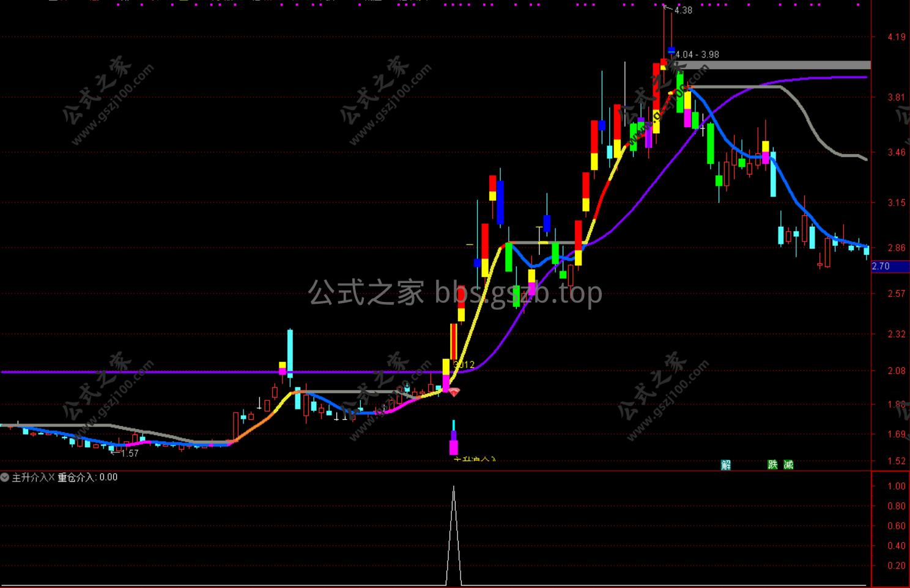Click the 3.46 price axis label
The height and width of the screenshot is (588, 910).
click(897, 152)
